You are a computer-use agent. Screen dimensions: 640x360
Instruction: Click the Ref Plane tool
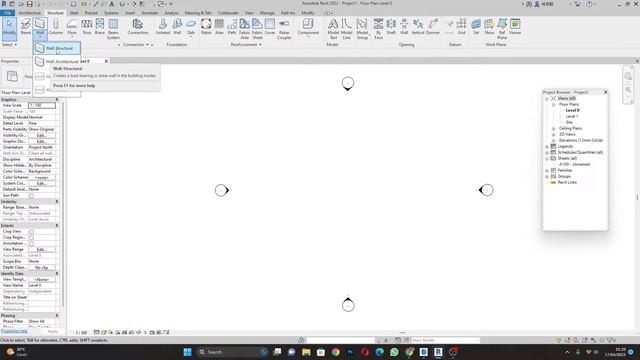[x=502, y=29]
